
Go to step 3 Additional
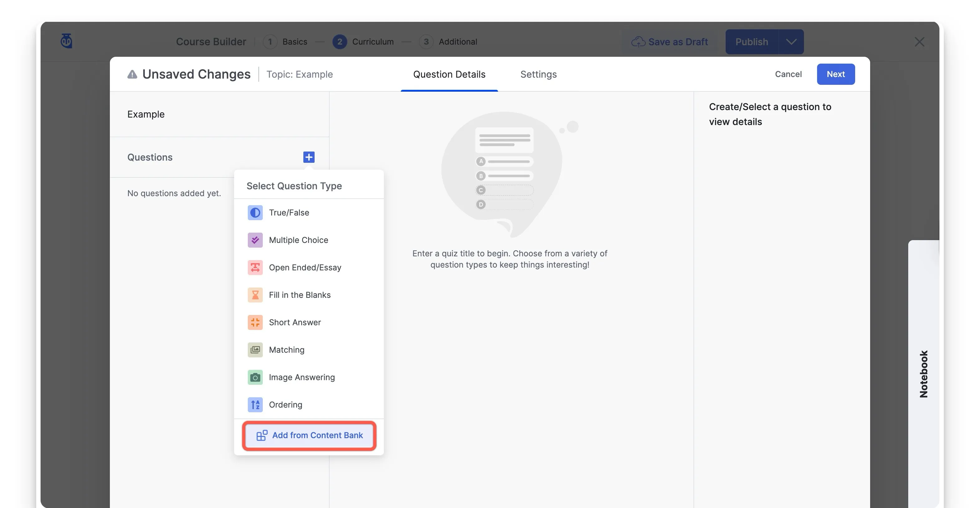448,41
